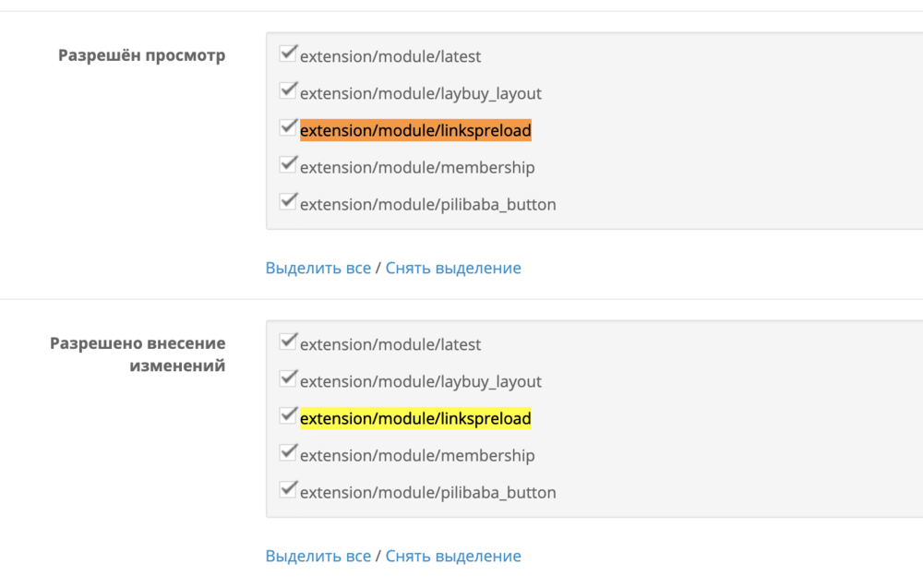The width and height of the screenshot is (923, 588).
Task: Uncheck pilibaba_button under Разрешён просмотр
Action: (x=288, y=202)
